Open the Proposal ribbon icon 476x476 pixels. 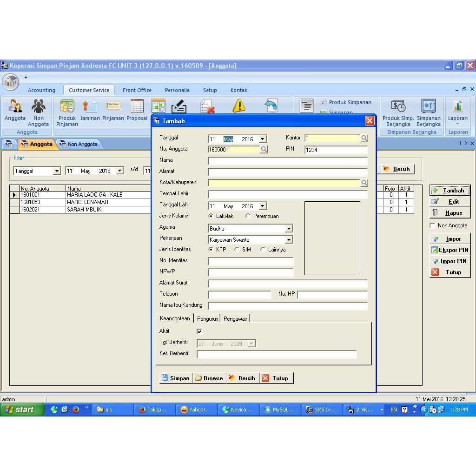click(137, 110)
